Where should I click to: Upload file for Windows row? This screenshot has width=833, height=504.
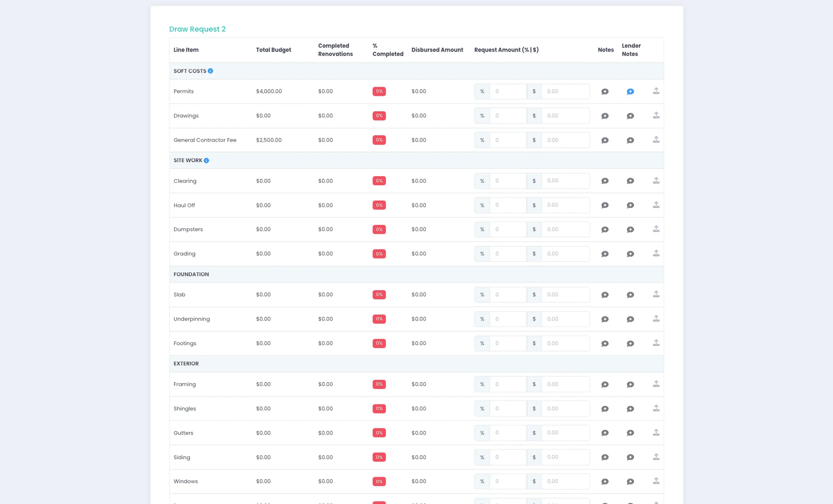(656, 481)
